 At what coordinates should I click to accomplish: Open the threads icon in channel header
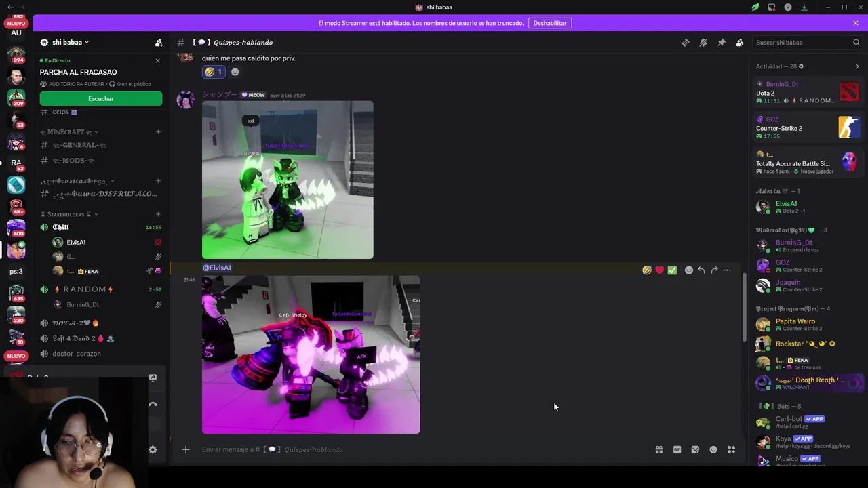(x=685, y=42)
